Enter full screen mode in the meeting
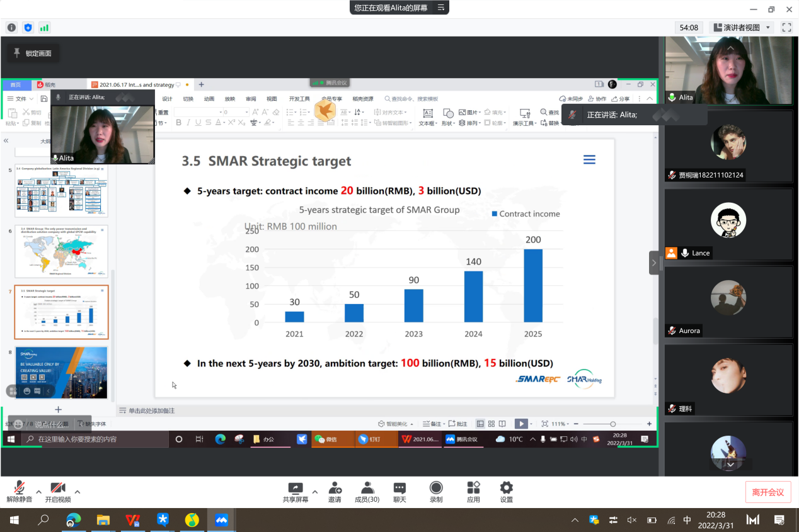This screenshot has height=532, width=799. (786, 28)
